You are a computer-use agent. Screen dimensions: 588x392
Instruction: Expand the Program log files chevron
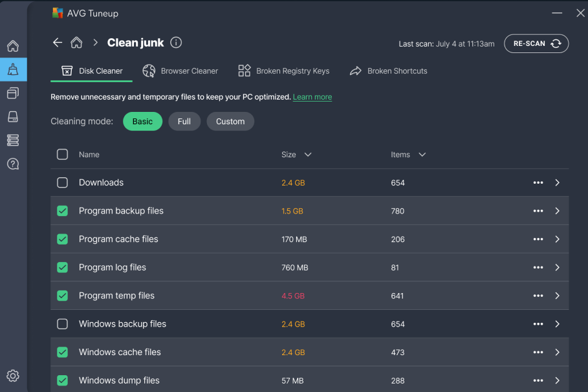[557, 267]
